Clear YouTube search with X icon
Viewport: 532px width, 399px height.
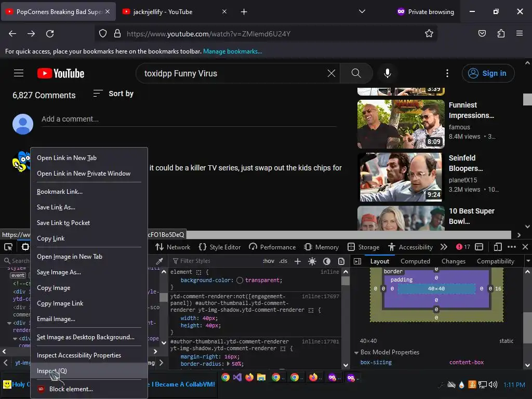click(x=331, y=73)
